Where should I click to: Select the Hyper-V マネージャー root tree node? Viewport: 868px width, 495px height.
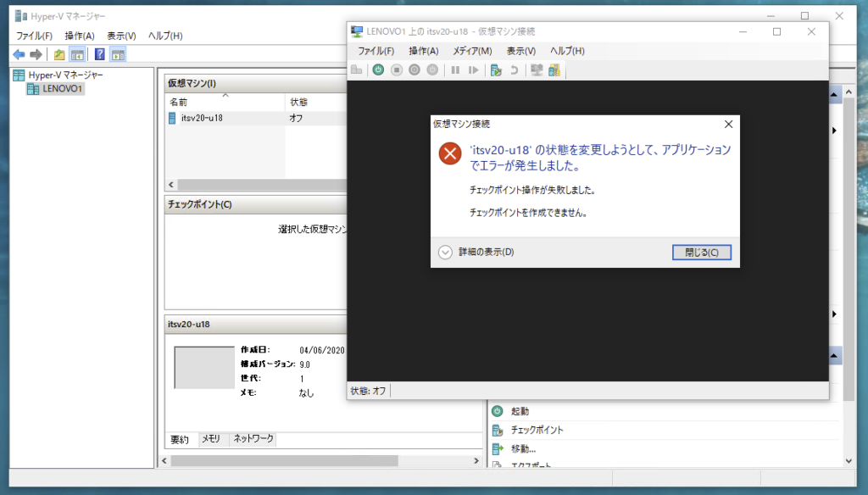click(x=65, y=75)
